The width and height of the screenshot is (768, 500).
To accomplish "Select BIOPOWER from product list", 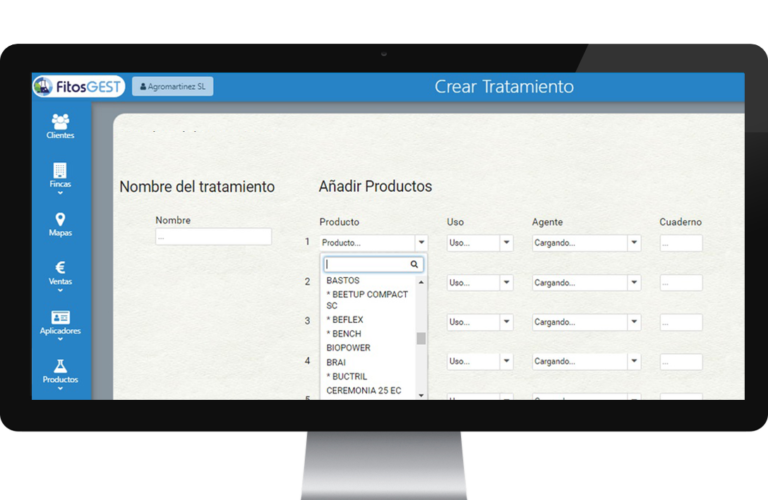I will click(348, 348).
